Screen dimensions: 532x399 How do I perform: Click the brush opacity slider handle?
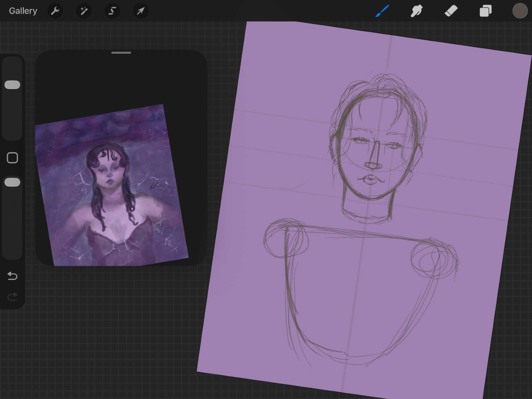(12, 182)
